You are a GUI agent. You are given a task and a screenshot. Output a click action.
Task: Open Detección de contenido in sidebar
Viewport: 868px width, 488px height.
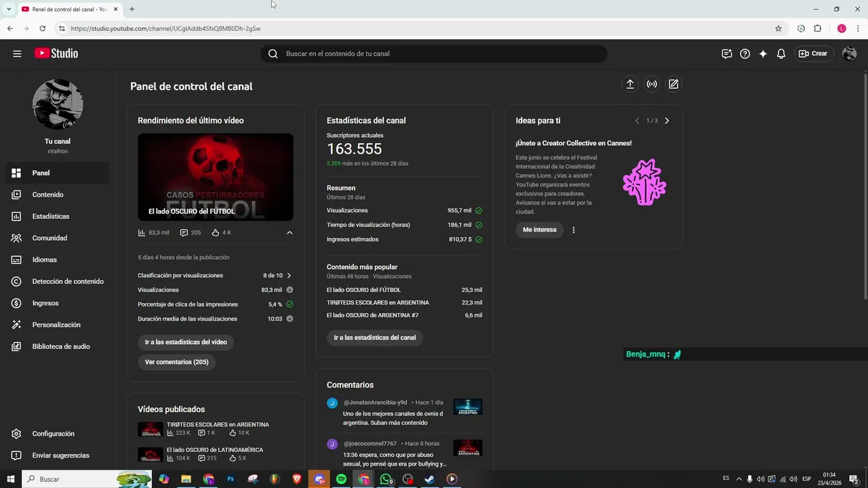coord(57,281)
